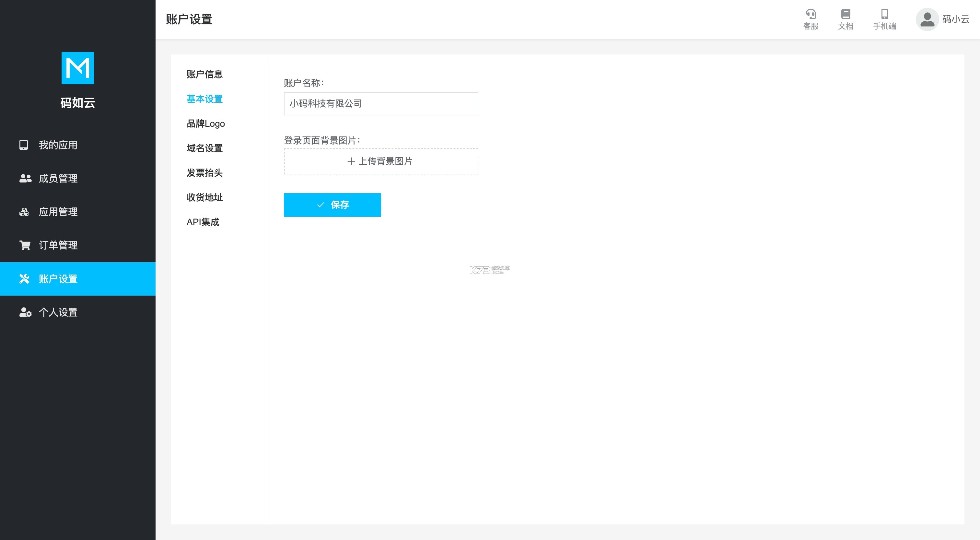Click the 账户名称 label
Image resolution: width=980 pixels, height=540 pixels.
point(304,83)
